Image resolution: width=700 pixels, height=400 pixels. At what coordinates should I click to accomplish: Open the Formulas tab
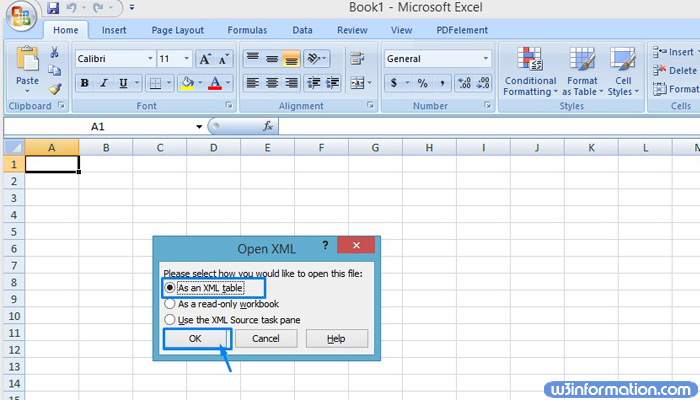point(247,30)
